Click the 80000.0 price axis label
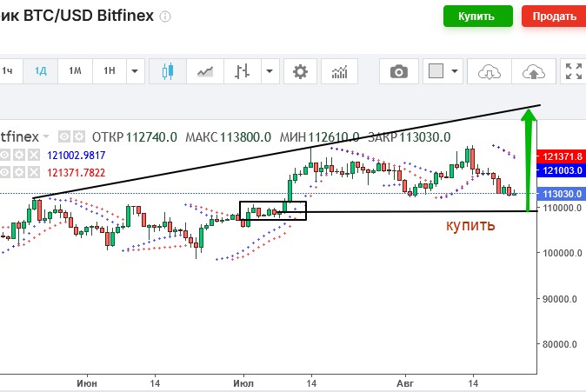Image resolution: width=586 pixels, height=392 pixels. 562,344
